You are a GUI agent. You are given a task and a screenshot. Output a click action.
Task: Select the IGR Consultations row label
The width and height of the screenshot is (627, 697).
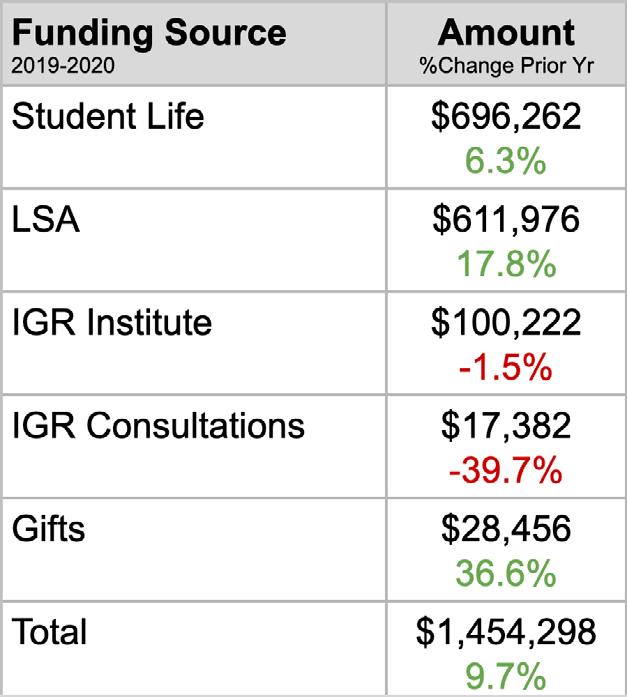(x=159, y=425)
